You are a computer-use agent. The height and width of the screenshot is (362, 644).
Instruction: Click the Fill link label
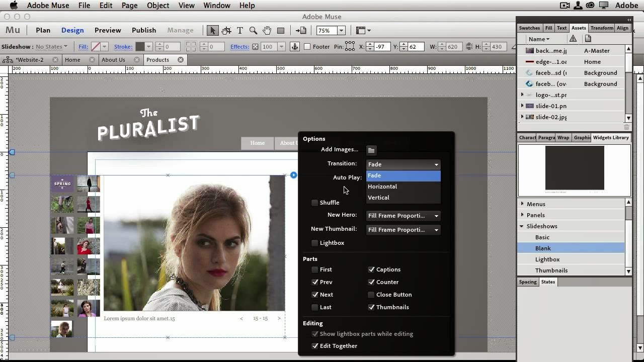(84, 47)
